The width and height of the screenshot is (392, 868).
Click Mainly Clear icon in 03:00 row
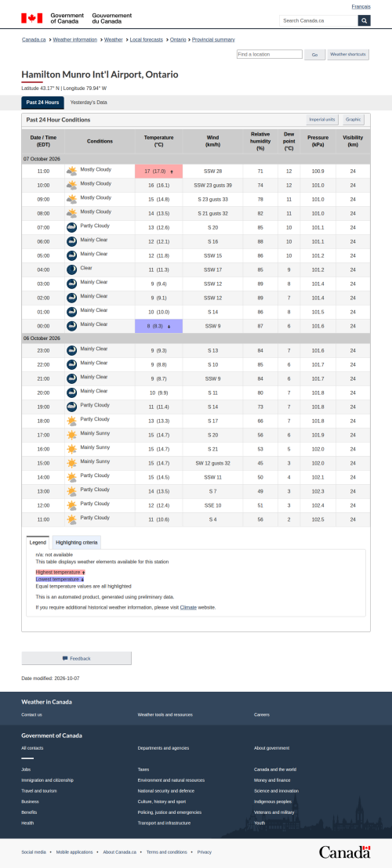tap(71, 284)
